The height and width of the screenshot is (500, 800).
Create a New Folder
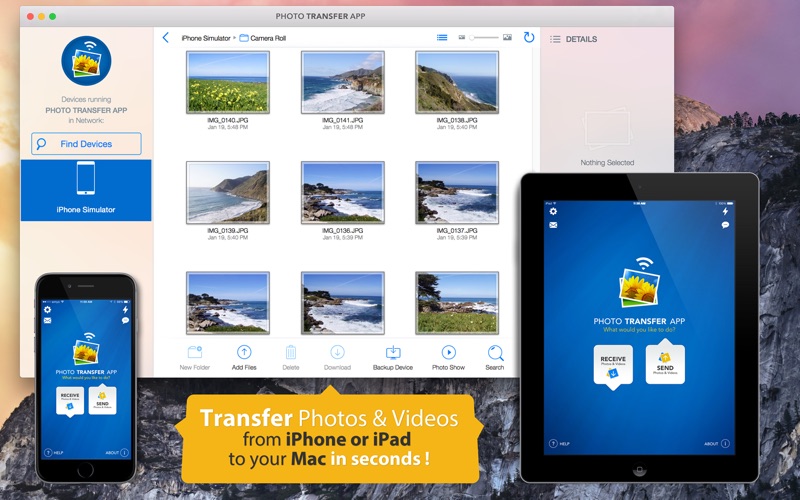(194, 352)
